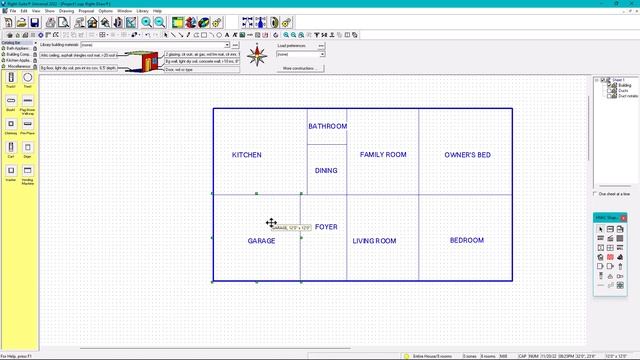Click the FAMILY ROOM label
640x360 pixels.
click(383, 154)
